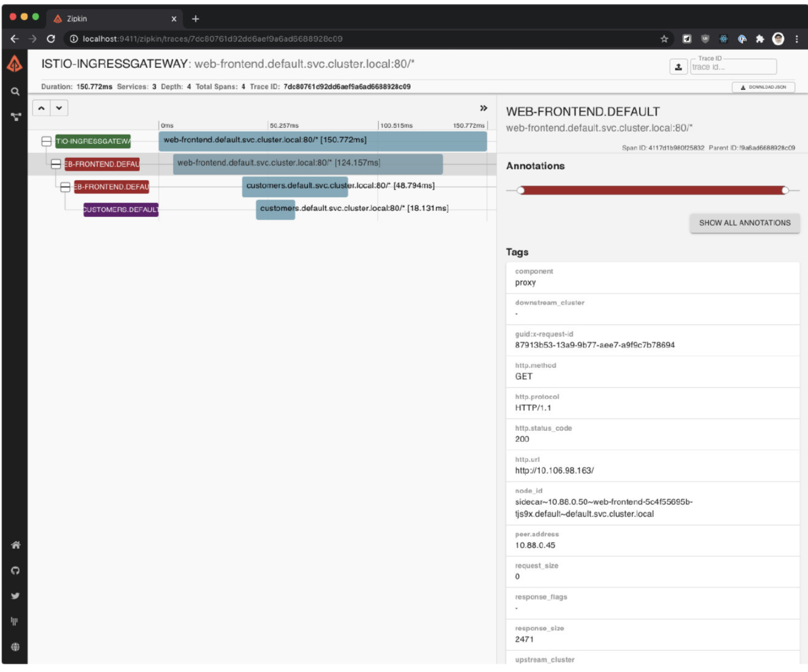Select the Zipkin browser tab

[x=115, y=19]
